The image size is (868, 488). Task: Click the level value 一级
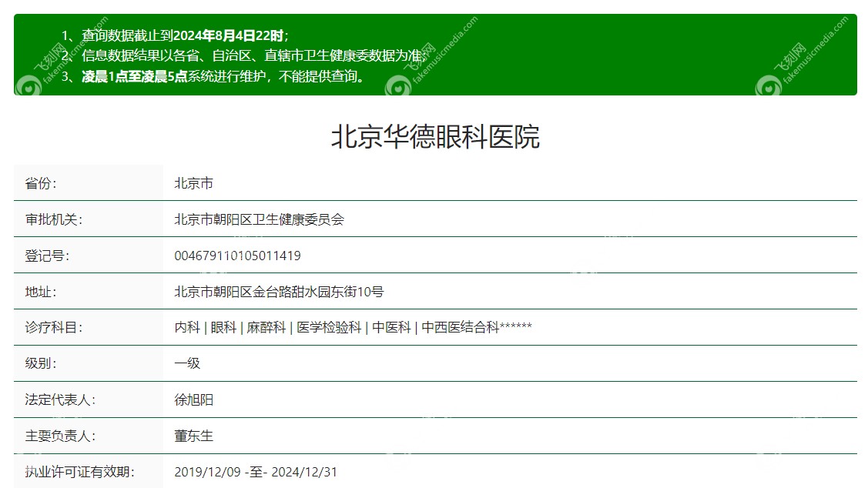(187, 363)
